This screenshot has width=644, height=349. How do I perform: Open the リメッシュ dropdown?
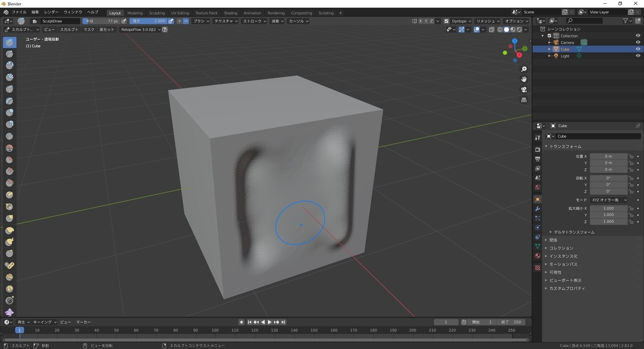[488, 21]
